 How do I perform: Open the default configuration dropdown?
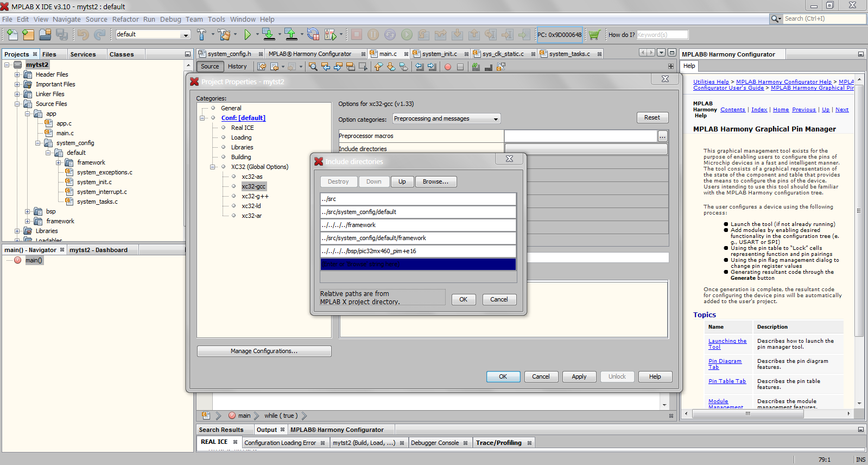coord(186,35)
